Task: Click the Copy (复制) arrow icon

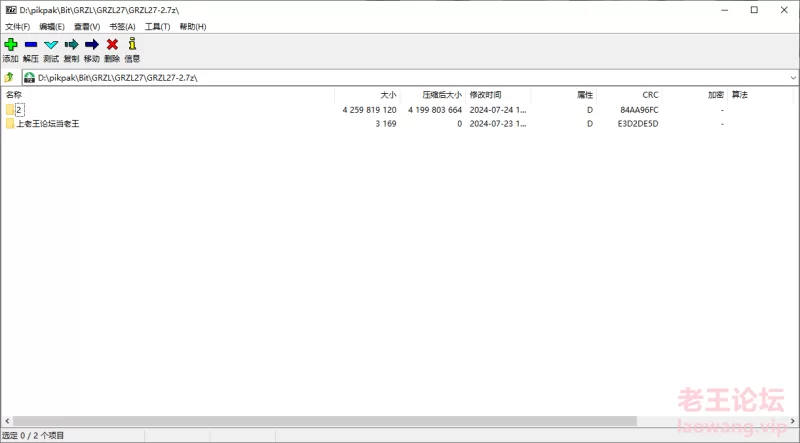Action: [x=71, y=44]
